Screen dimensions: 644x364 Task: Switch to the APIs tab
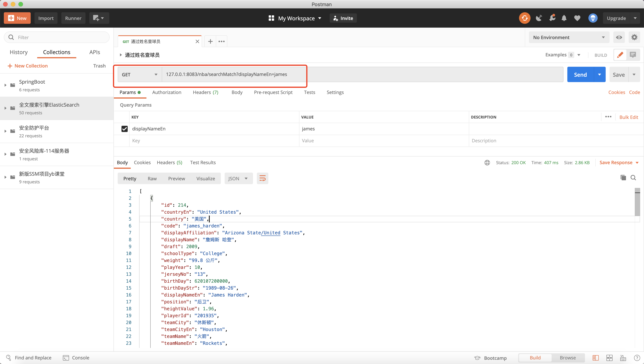pyautogui.click(x=95, y=52)
